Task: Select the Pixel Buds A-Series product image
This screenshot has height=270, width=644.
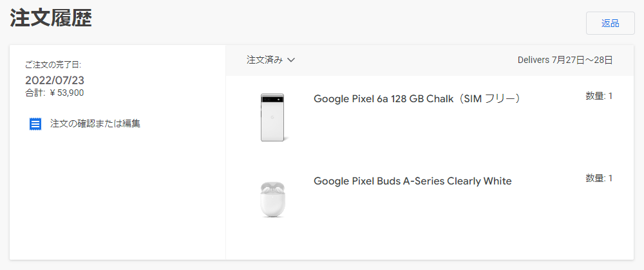Action: pos(273,199)
